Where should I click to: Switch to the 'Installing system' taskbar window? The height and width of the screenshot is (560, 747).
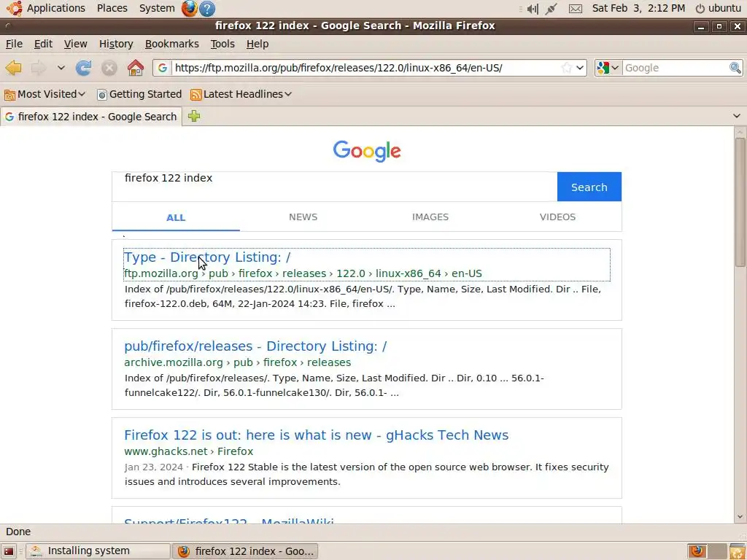tap(98, 551)
